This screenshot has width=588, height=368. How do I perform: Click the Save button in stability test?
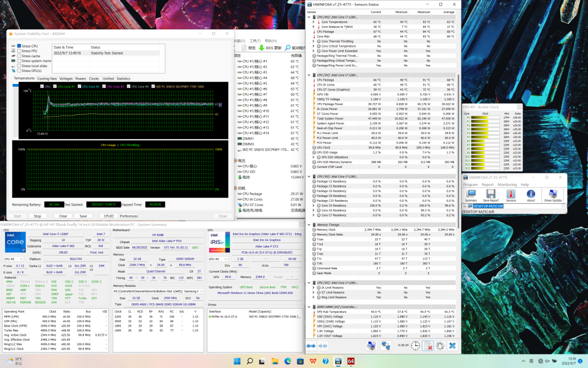coord(83,216)
